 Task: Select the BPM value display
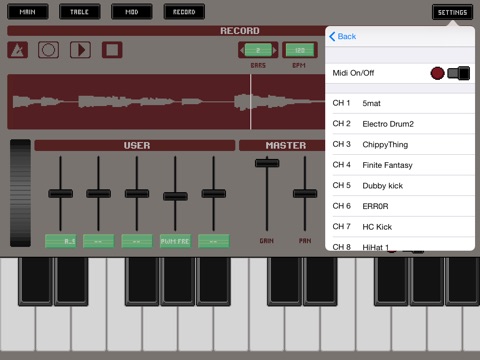[300, 50]
